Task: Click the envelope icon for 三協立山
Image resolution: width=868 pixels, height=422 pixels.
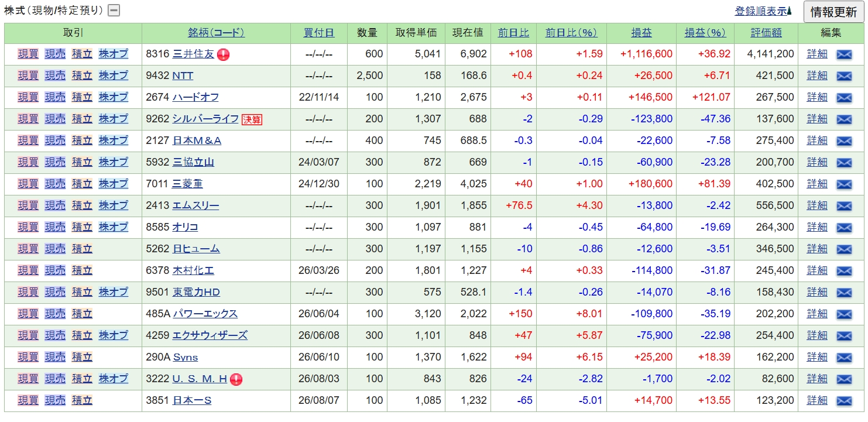Action: click(843, 163)
